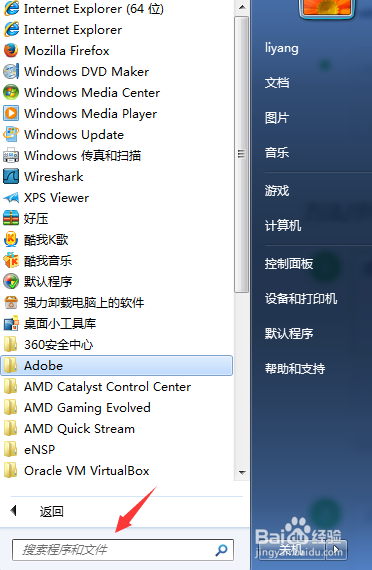The height and width of the screenshot is (570, 372).
Task: Click the XPS Viewer text label
Action: 56,198
